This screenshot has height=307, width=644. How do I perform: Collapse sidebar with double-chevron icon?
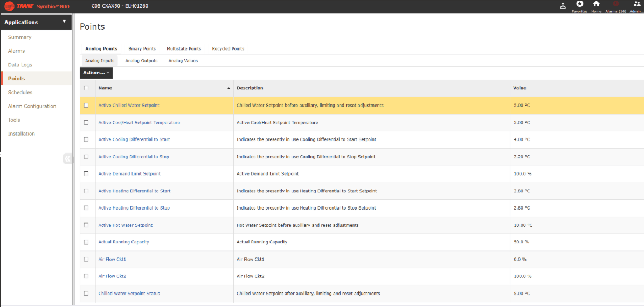click(67, 158)
